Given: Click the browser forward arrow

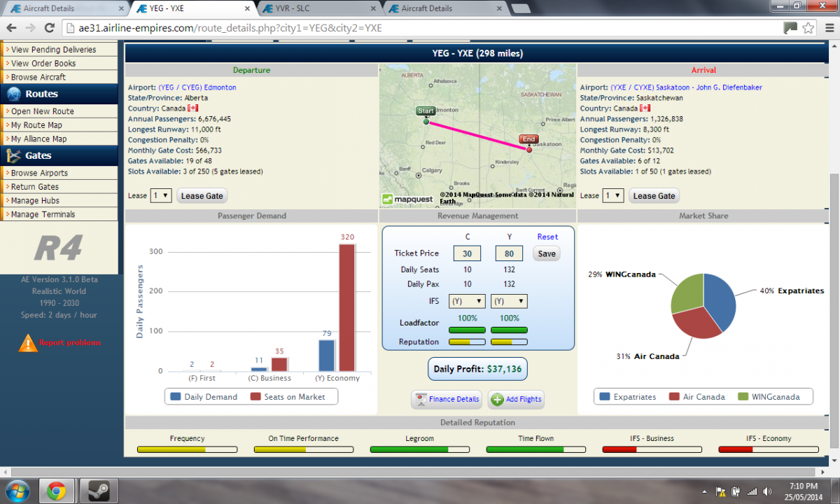Looking at the screenshot, I should click(x=30, y=28).
